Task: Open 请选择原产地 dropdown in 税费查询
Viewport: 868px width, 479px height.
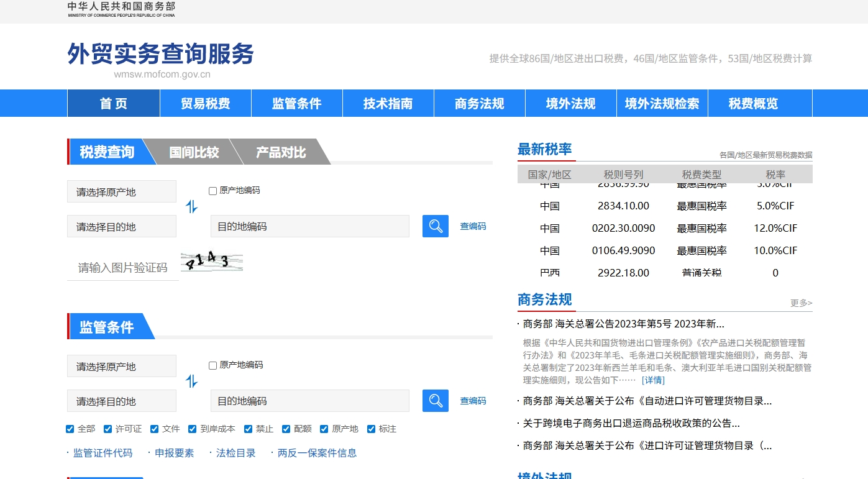Action: coord(122,192)
